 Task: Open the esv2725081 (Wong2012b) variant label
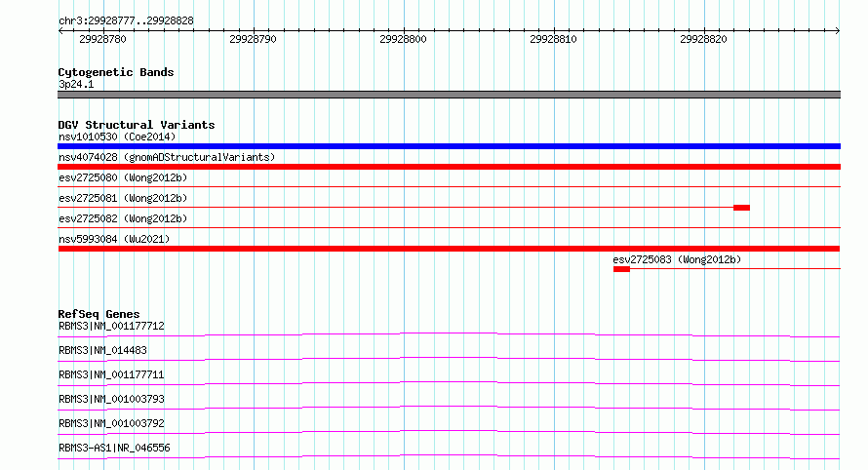coord(124,198)
